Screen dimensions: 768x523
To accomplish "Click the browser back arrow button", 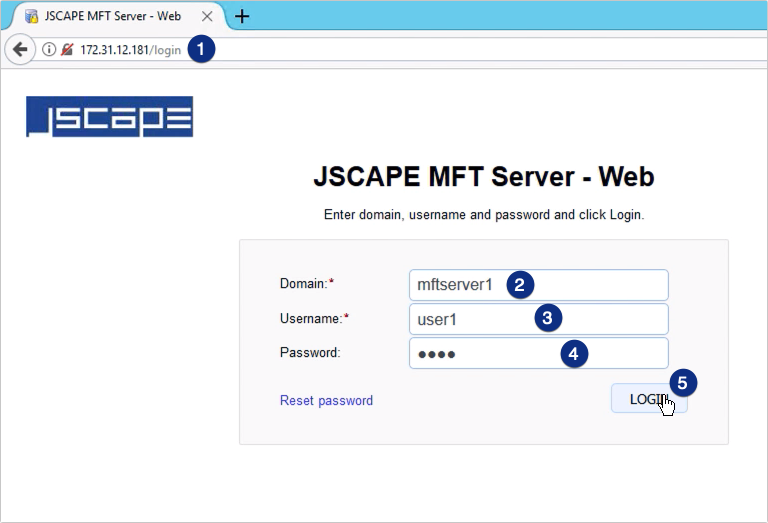I will [x=20, y=49].
